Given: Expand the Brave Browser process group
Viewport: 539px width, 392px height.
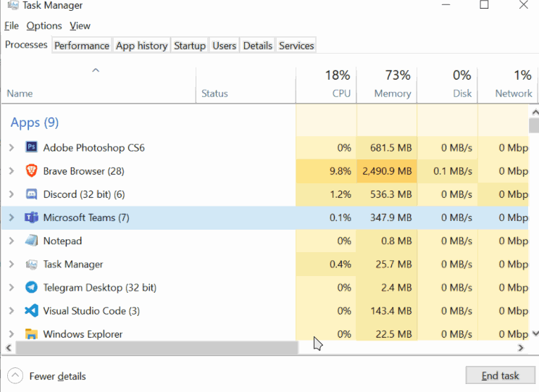Looking at the screenshot, I should [x=12, y=171].
